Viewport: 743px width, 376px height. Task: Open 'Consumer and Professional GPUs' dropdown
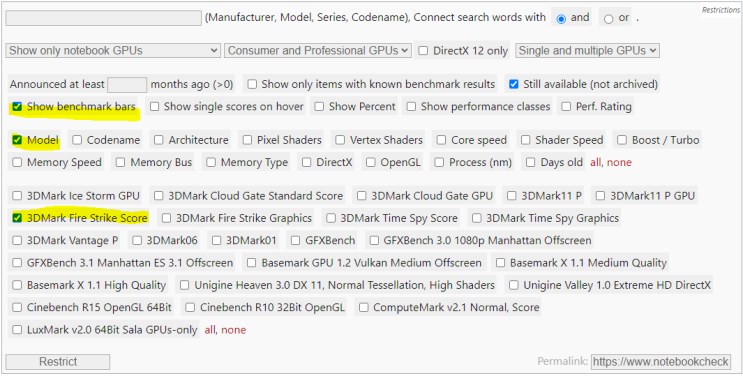coord(318,50)
